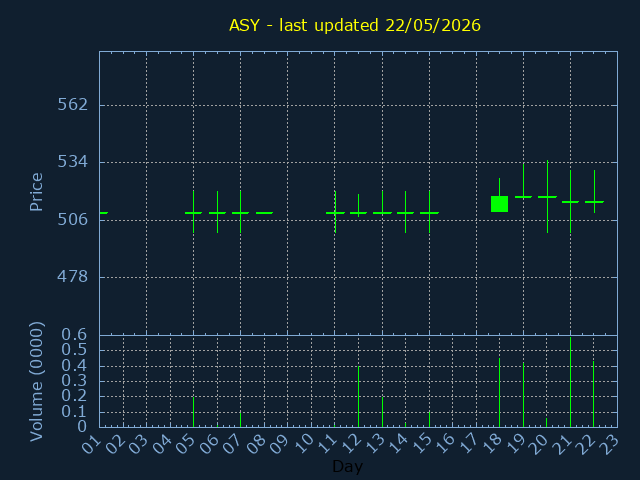Click the day 08 flat dash marker
This screenshot has height=480, width=640.
pyautogui.click(x=264, y=213)
